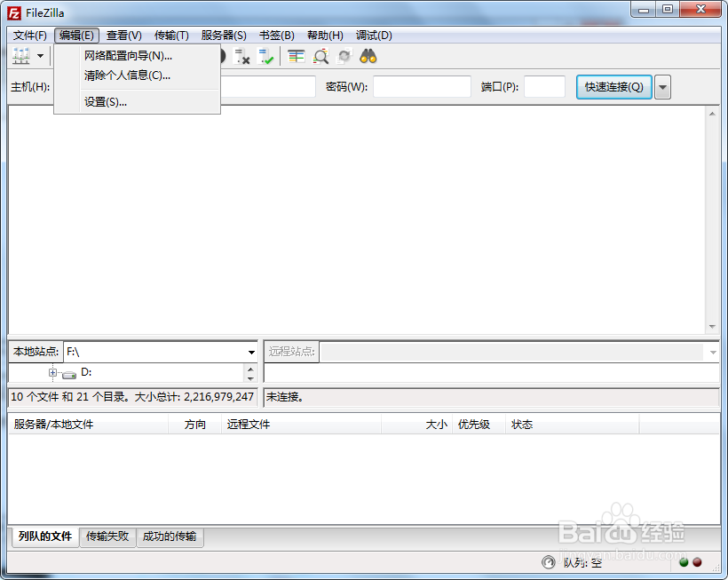Open the directory listing filters icon
The image size is (728, 580).
click(x=297, y=56)
